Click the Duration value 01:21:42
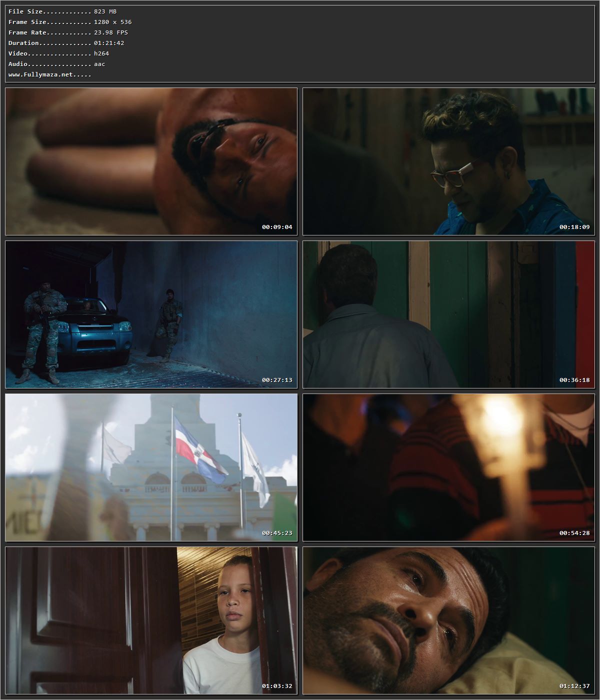The image size is (600, 700). point(109,43)
